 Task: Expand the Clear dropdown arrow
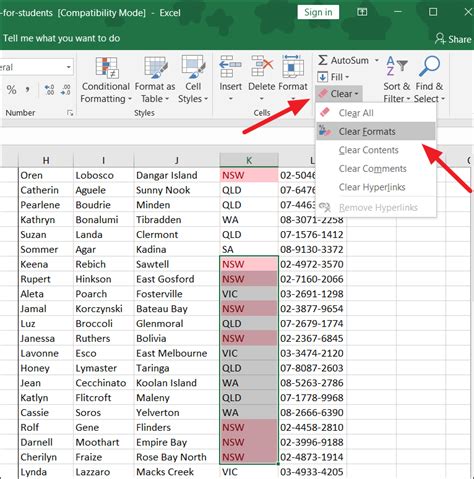pos(356,94)
